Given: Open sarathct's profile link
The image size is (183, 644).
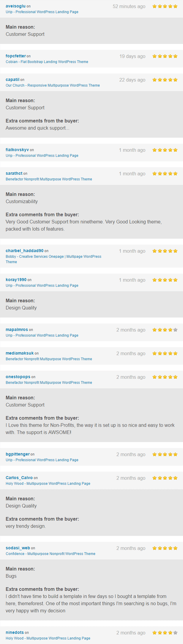Looking at the screenshot, I should [14, 173].
